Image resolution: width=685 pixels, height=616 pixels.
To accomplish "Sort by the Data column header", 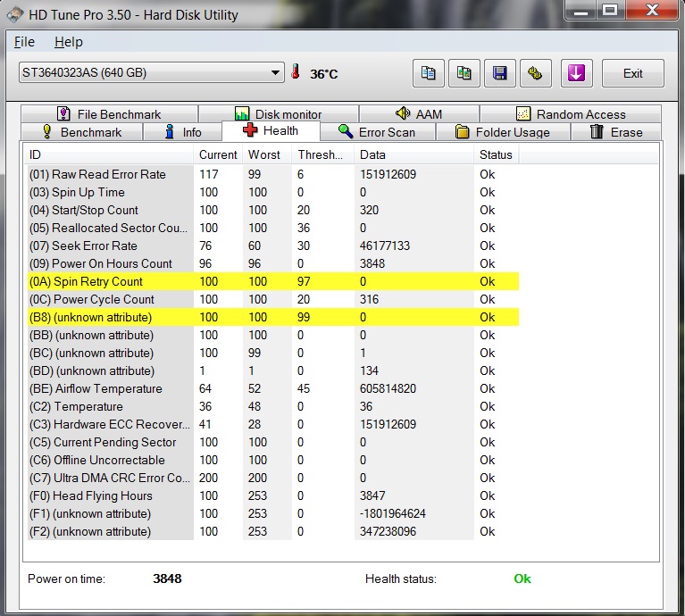I will pyautogui.click(x=414, y=154).
